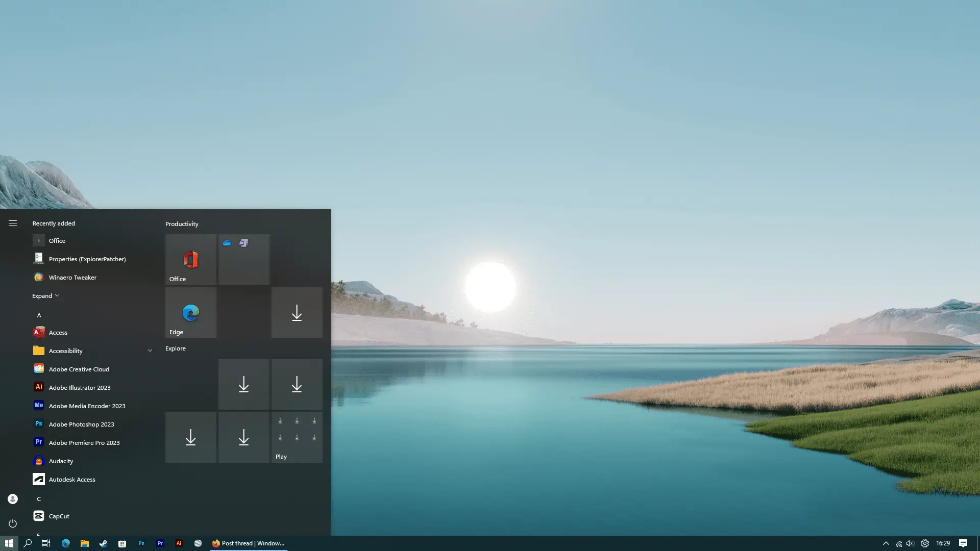Show hidden icons in the system tray

click(886, 543)
